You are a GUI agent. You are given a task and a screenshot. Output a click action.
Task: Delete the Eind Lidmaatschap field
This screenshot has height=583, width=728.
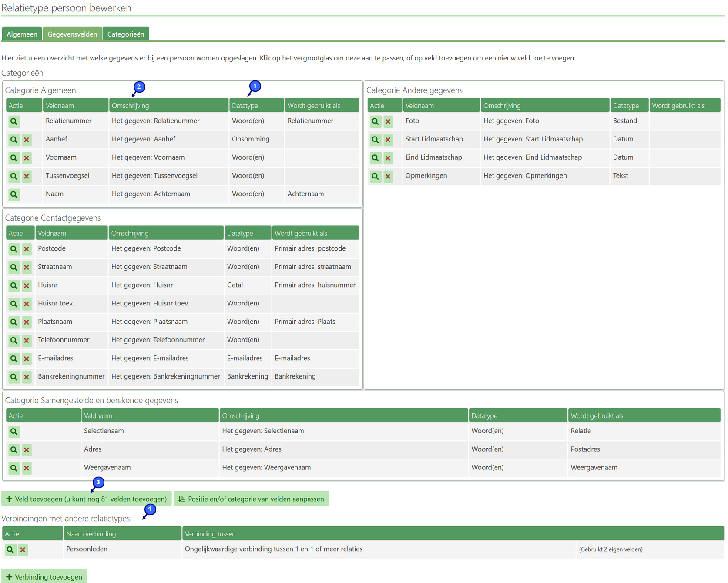click(x=388, y=158)
